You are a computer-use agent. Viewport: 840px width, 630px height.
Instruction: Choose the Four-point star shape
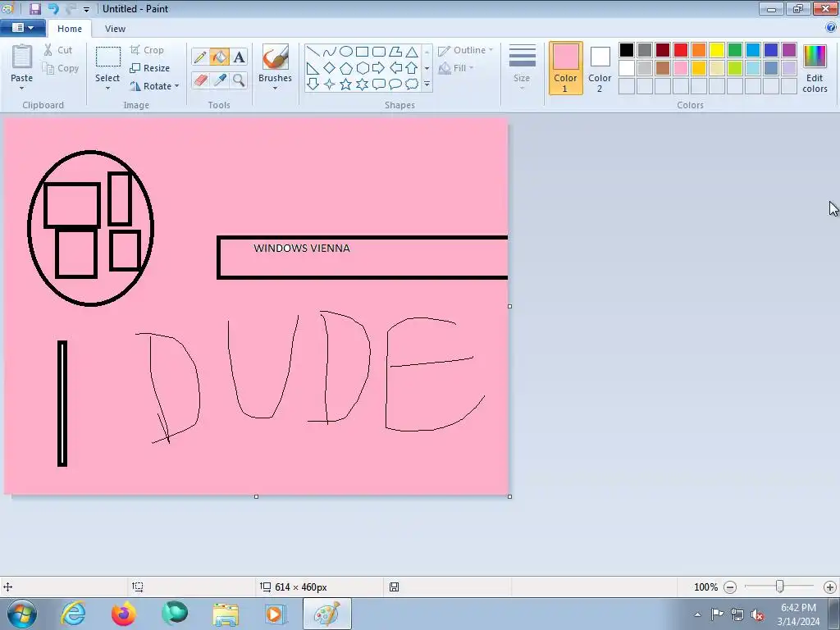click(330, 84)
